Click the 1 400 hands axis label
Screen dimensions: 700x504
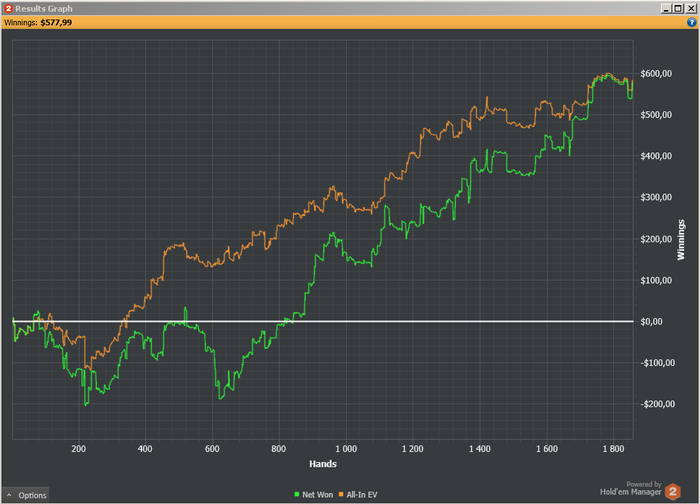[x=479, y=449]
